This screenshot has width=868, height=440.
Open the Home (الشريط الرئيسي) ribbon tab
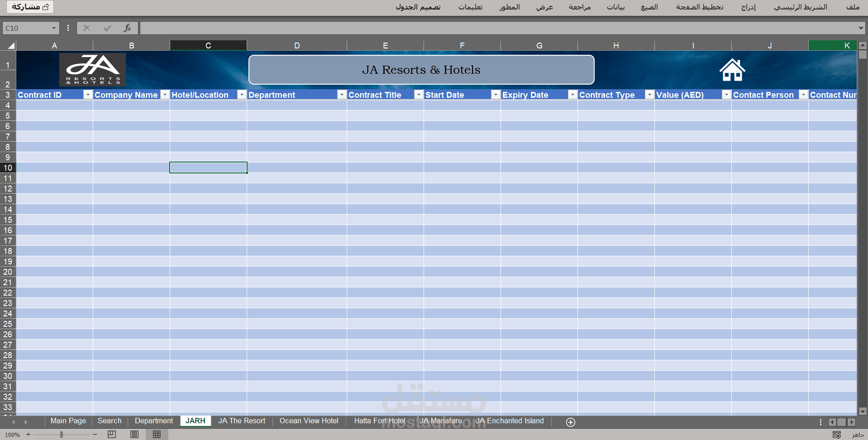pos(801,7)
